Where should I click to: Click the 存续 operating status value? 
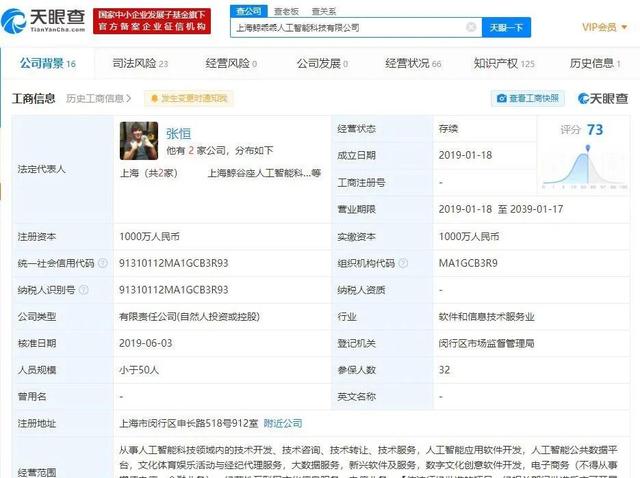pos(448,129)
